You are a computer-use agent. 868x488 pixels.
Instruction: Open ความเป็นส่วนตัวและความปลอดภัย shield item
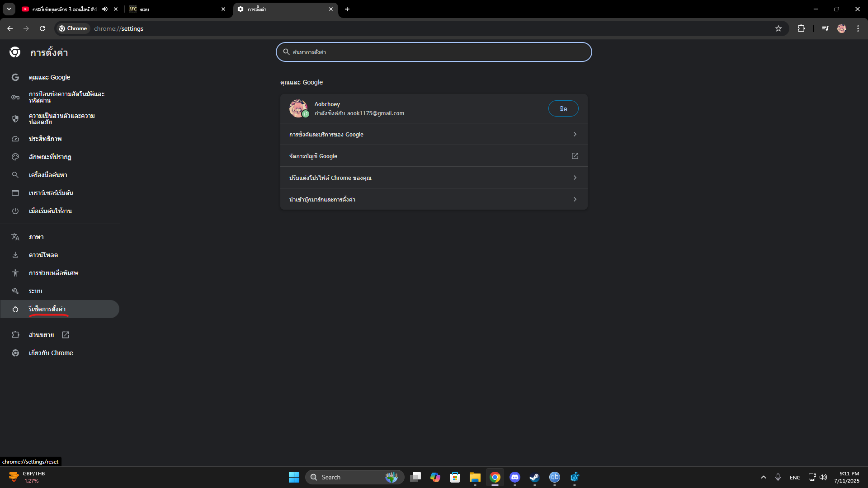click(61, 119)
